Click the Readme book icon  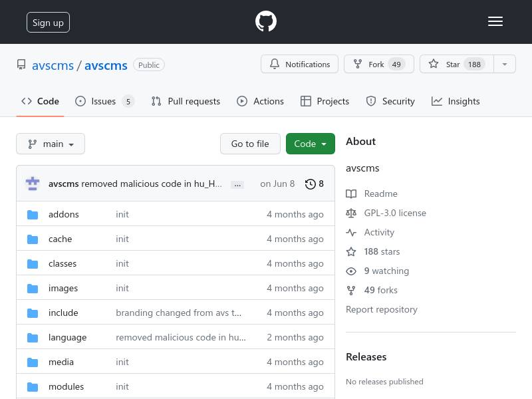pos(351,194)
